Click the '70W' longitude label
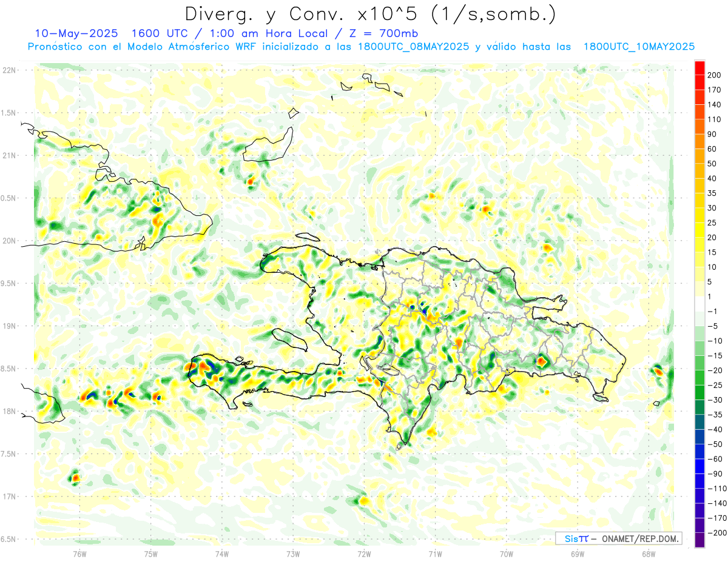Image resolution: width=728 pixels, height=562 pixels. (x=506, y=553)
